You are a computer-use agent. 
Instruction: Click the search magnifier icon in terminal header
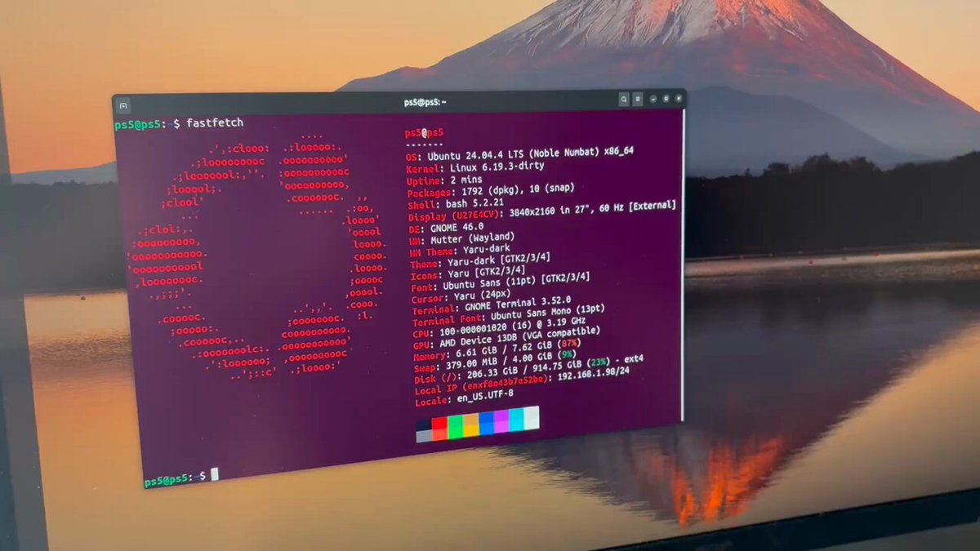coord(624,100)
